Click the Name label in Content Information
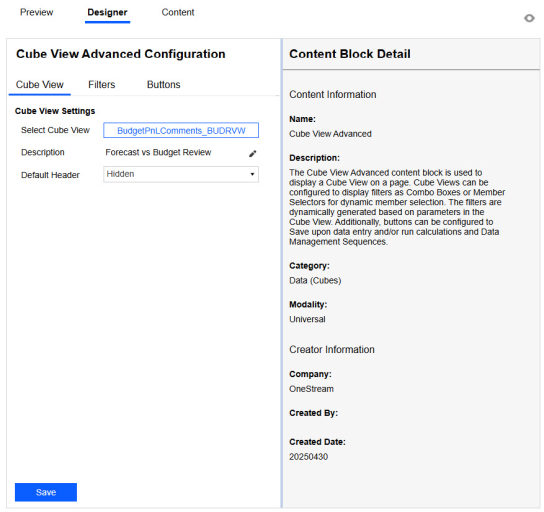The height and width of the screenshot is (512, 544). tap(302, 119)
